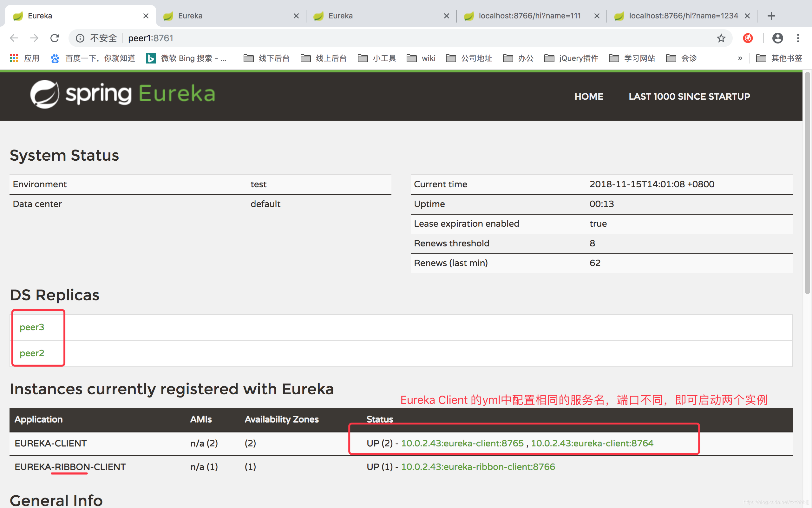Viewport: 812px width, 508px height.
Task: Open the 会诊 bookmark folder
Action: coord(681,58)
